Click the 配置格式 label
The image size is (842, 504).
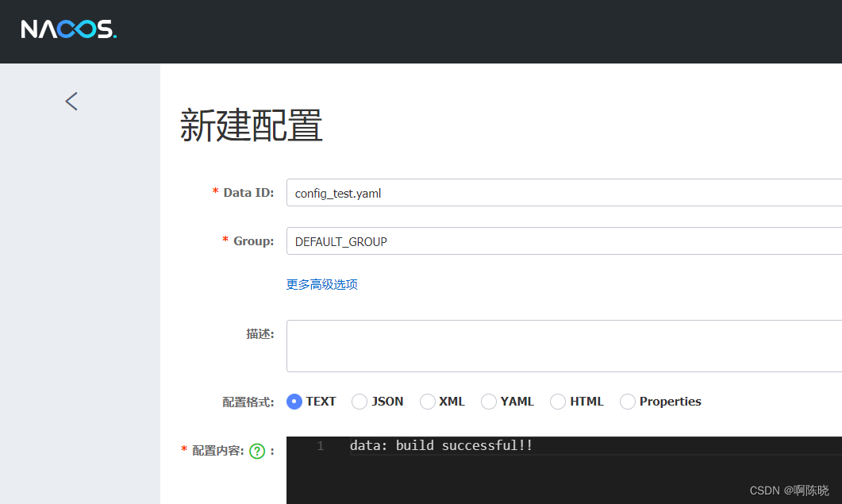(248, 402)
